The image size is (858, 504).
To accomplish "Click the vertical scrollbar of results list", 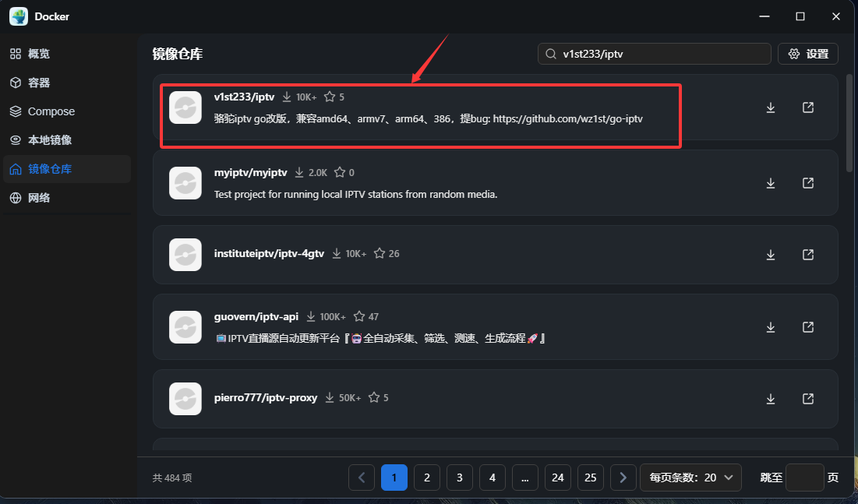I will click(x=849, y=124).
